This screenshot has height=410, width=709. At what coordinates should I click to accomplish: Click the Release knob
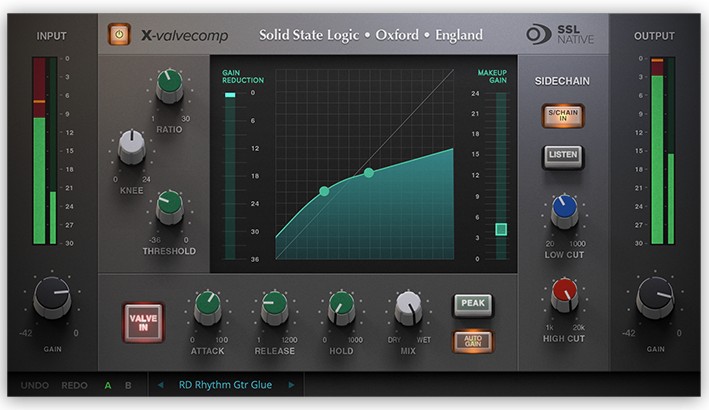pos(274,308)
